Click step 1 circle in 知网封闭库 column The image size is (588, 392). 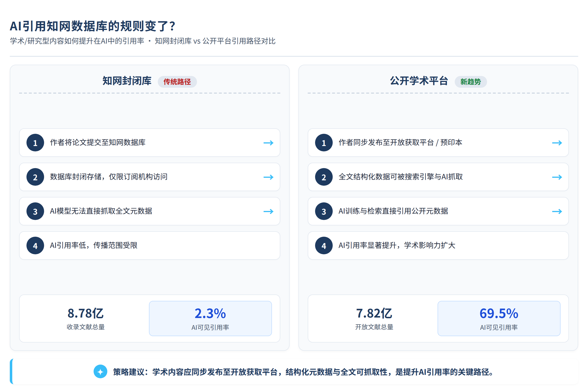35,143
